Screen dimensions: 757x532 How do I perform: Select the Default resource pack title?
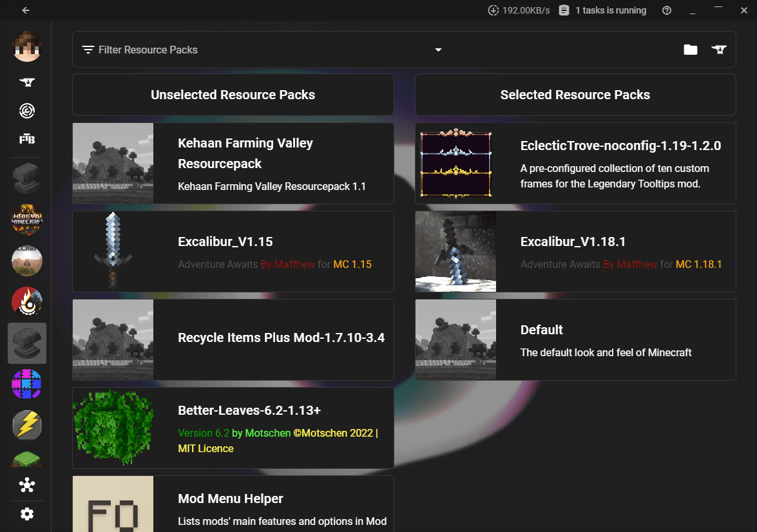(x=541, y=330)
